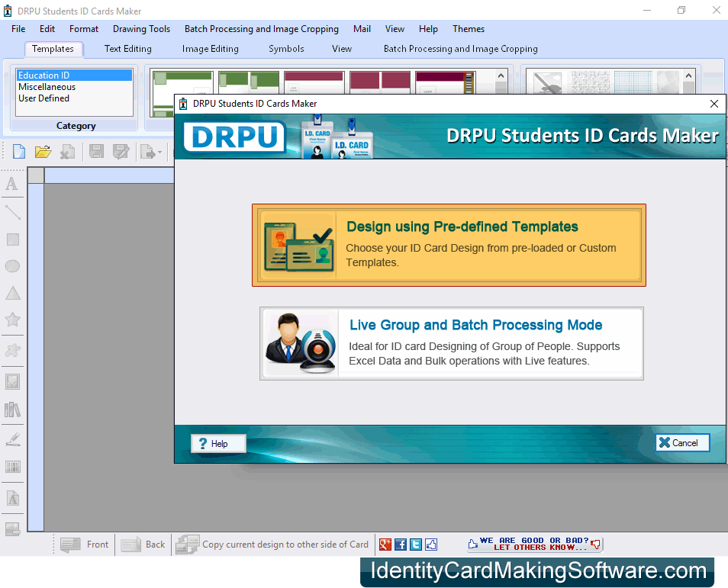Open the Themes menu

coord(469,29)
